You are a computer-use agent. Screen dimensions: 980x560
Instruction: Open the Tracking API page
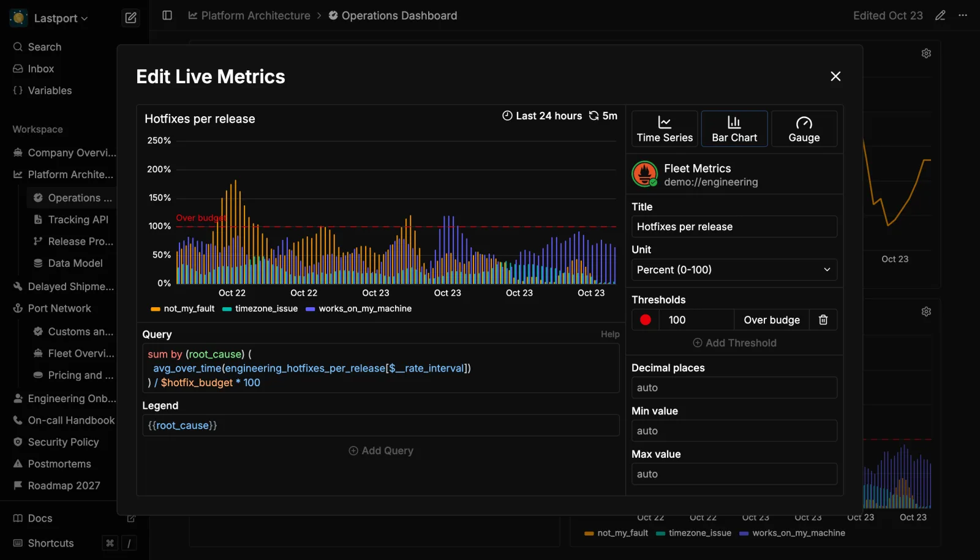(x=72, y=220)
